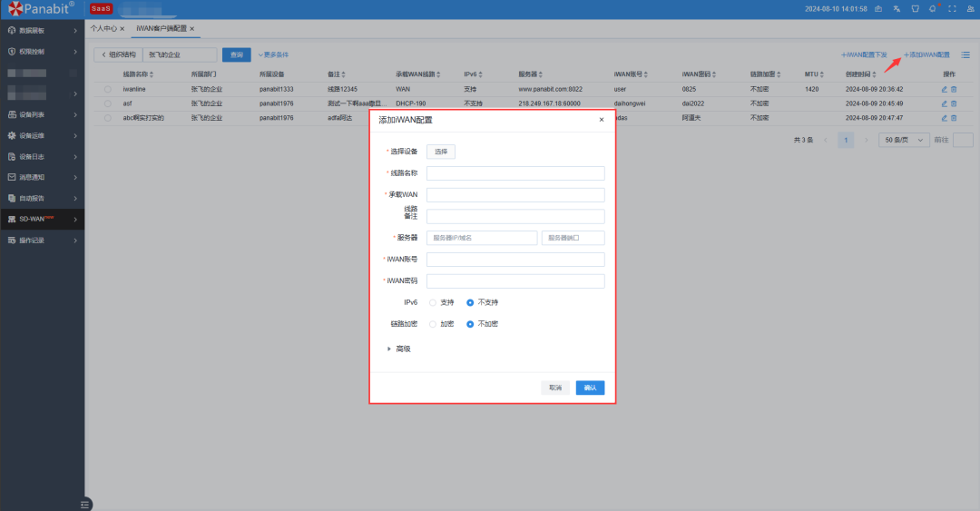Open the briefcase icon in top bar
The image size is (980, 511).
(878, 9)
